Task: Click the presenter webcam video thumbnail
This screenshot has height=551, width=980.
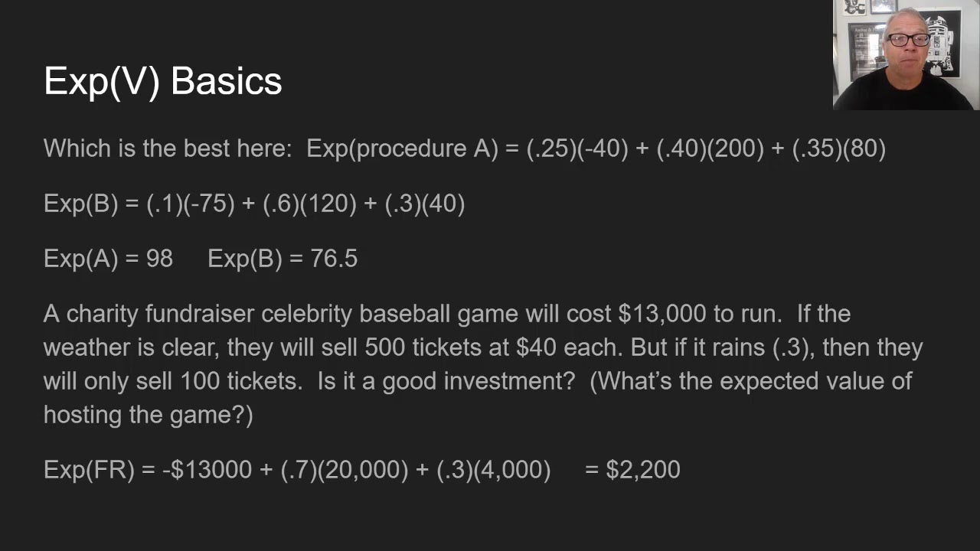Action: [x=906, y=55]
